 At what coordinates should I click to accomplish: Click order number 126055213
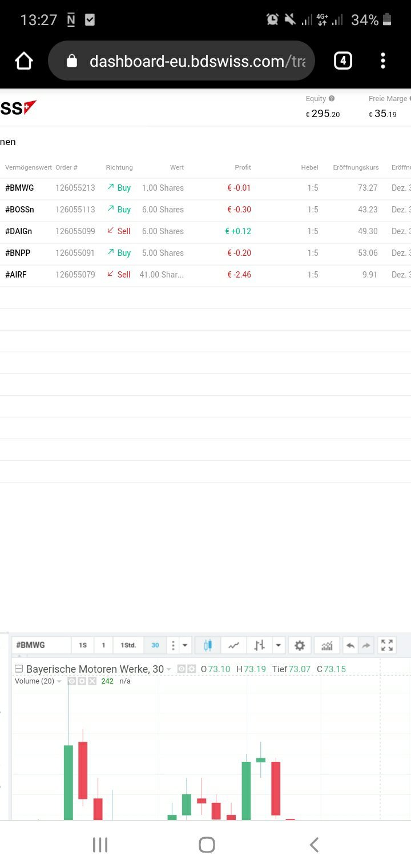[x=75, y=188]
